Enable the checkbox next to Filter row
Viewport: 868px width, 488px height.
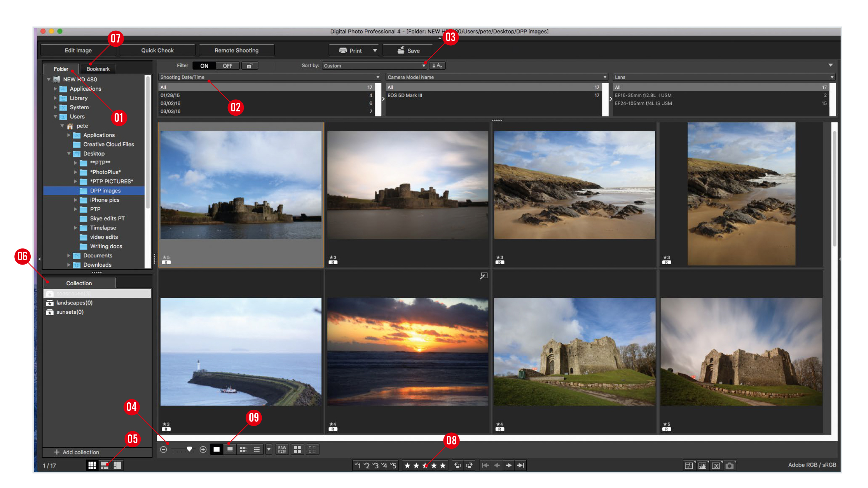[x=249, y=66]
